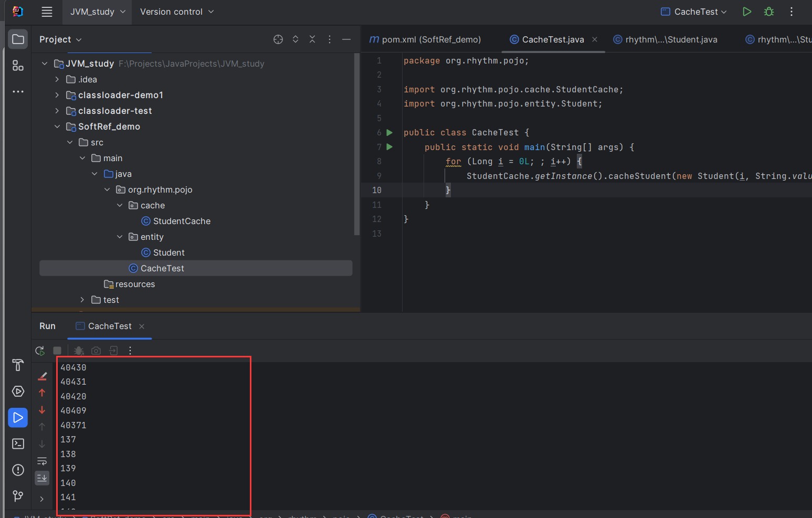
Task: Click line number 10 in gutter
Action: 376,190
